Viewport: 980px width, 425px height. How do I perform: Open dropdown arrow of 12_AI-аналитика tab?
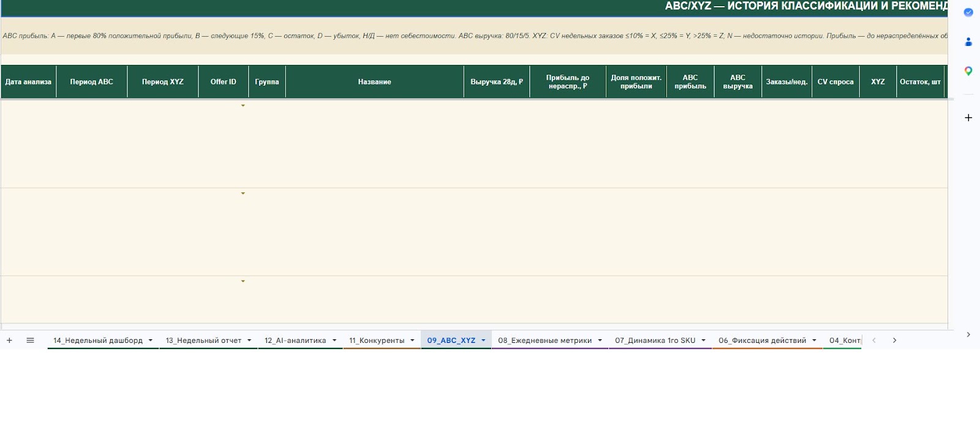[x=334, y=340]
